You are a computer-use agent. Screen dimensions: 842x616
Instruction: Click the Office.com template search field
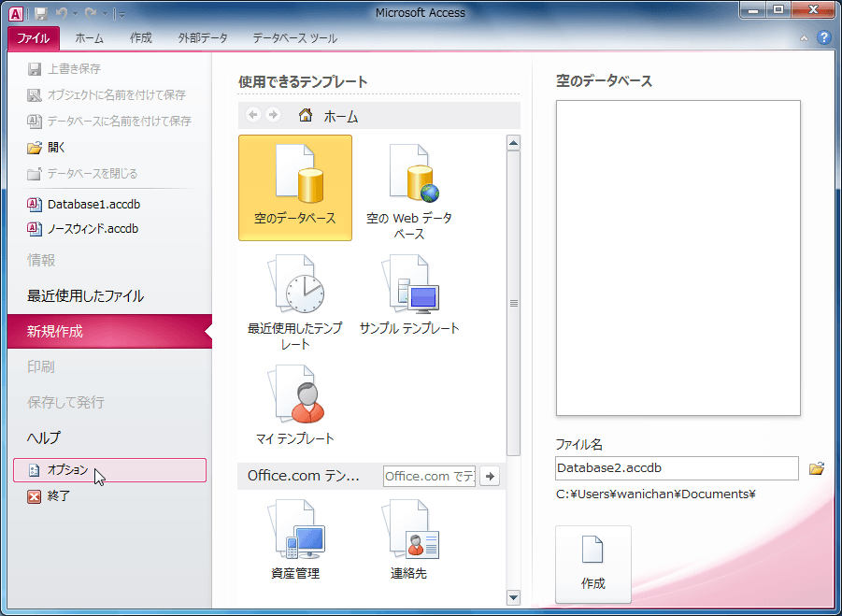pos(430,477)
